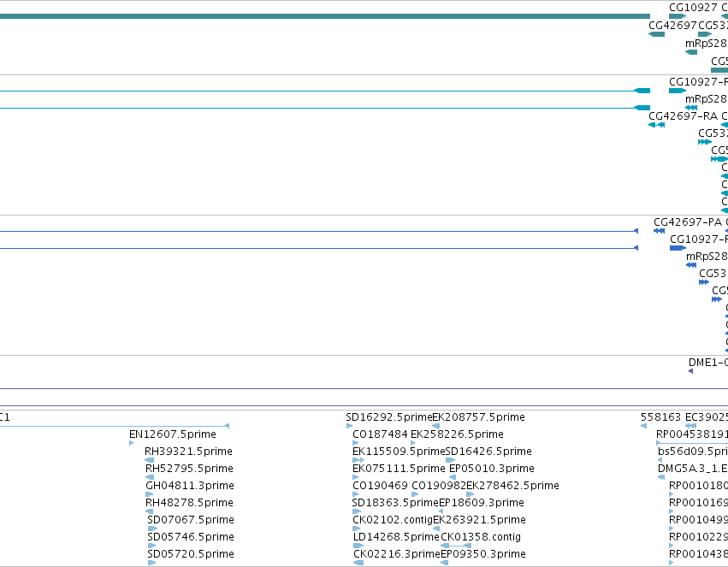The width and height of the screenshot is (728, 567).
Task: Click the cyan arrow glyph below CG42697-RA
Action: click(656, 125)
